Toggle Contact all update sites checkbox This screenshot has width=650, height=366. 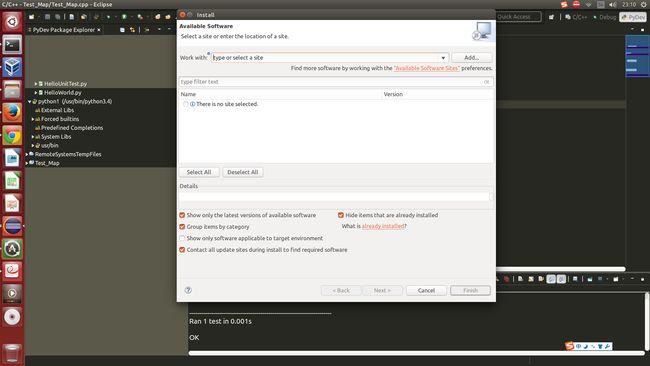[182, 250]
